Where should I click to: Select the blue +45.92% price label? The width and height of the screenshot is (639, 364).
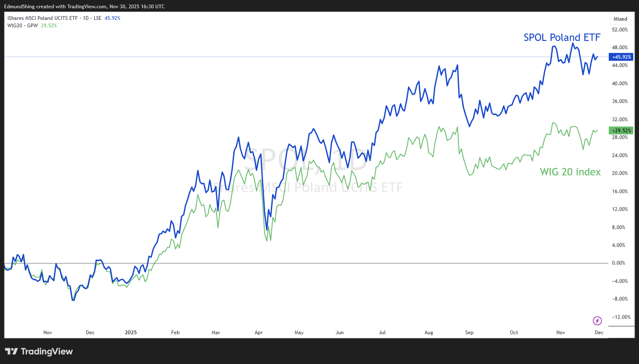(621, 57)
